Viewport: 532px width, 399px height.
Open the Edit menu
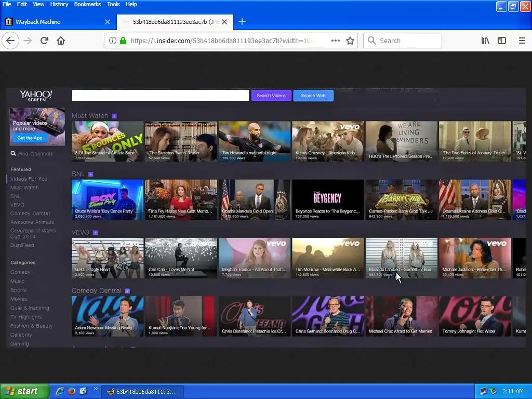click(x=22, y=4)
